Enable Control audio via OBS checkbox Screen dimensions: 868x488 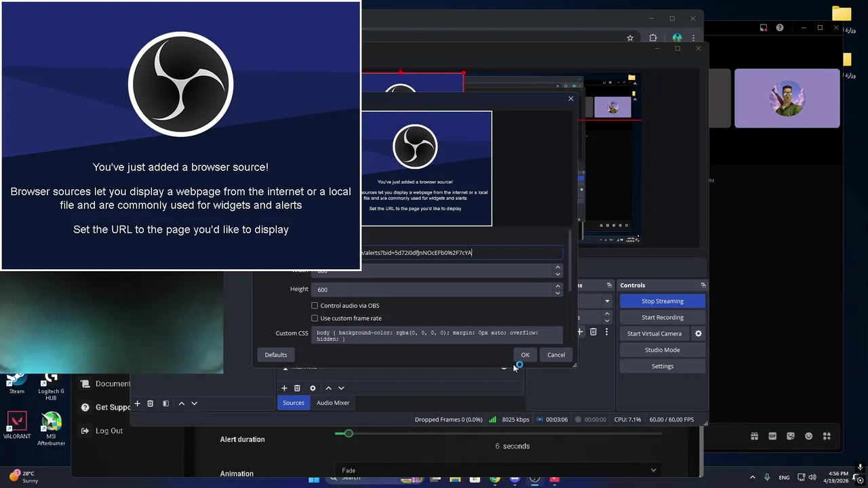315,306
